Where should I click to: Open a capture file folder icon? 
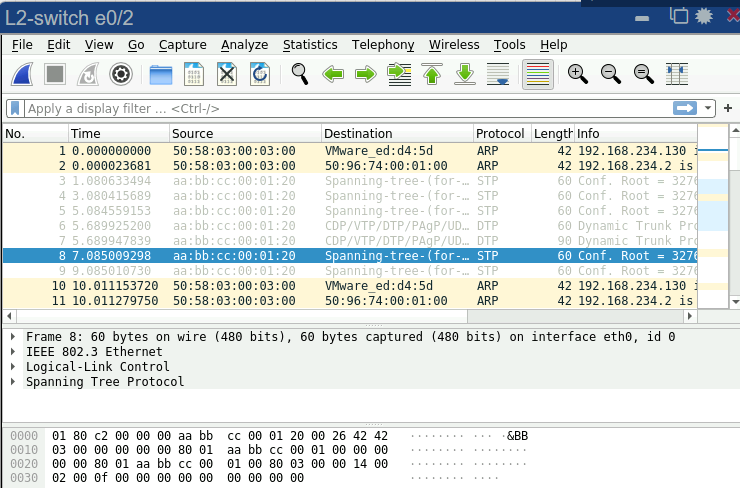point(160,75)
